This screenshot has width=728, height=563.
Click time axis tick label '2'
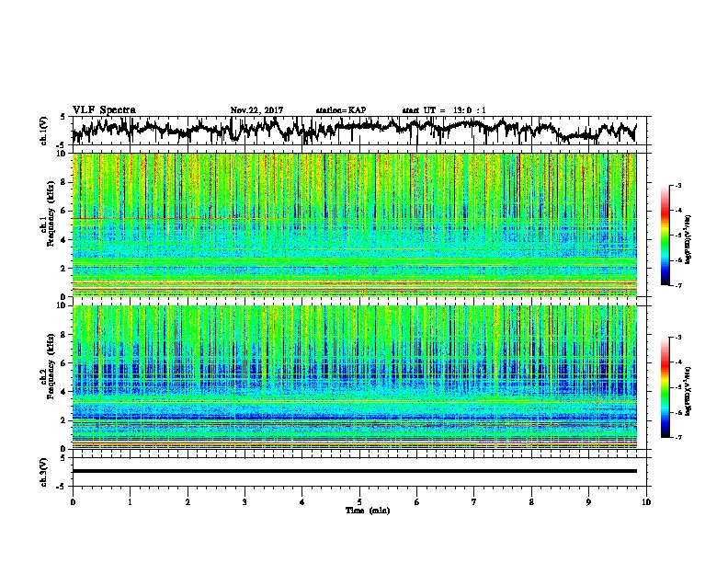coord(188,502)
